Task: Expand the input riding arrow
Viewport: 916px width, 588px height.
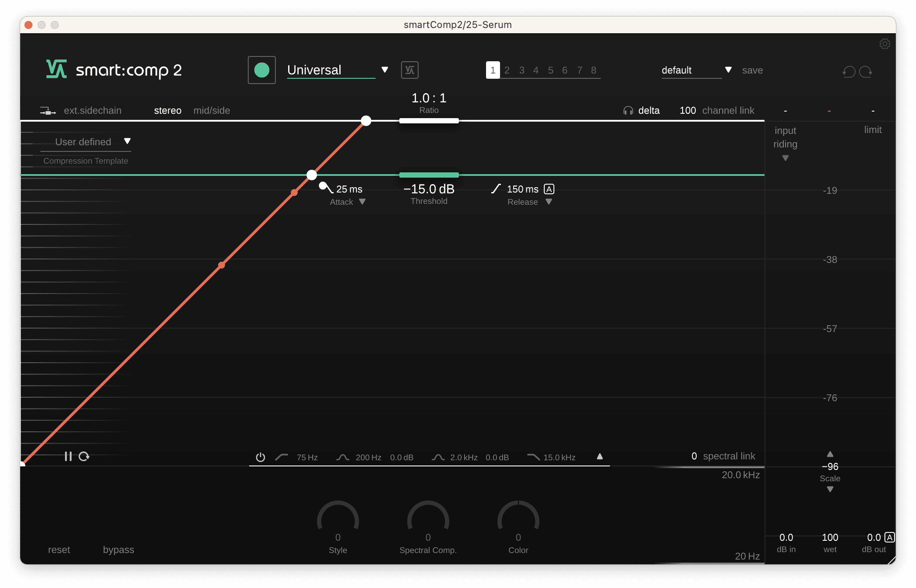Action: coord(786,158)
